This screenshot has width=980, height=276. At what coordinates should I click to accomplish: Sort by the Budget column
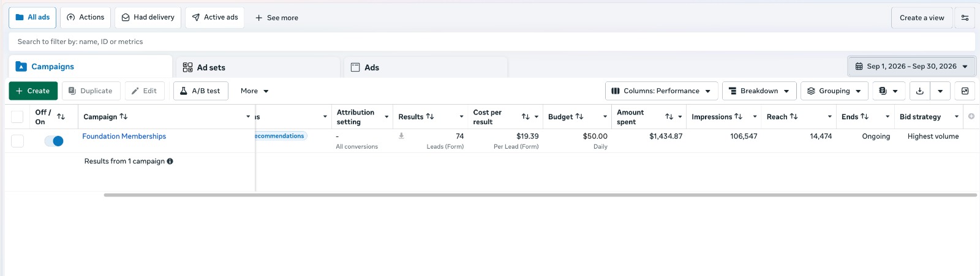point(579,116)
